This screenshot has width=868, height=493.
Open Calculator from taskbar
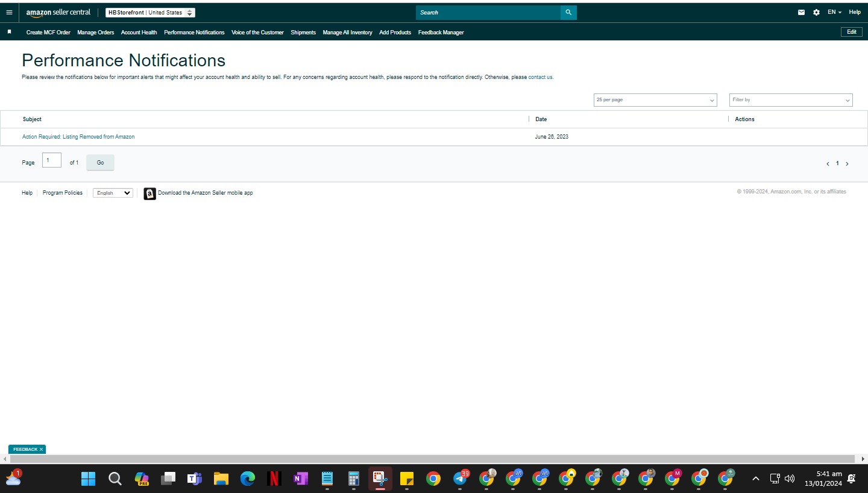(354, 479)
